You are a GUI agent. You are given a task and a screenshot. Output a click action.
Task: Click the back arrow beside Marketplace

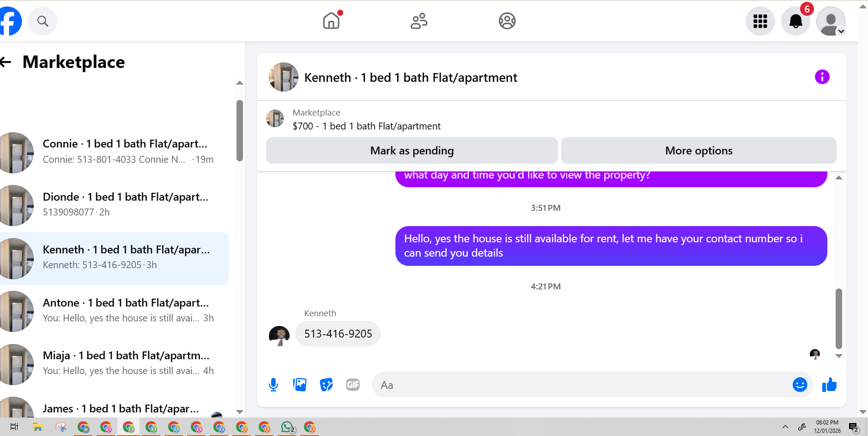[6, 62]
